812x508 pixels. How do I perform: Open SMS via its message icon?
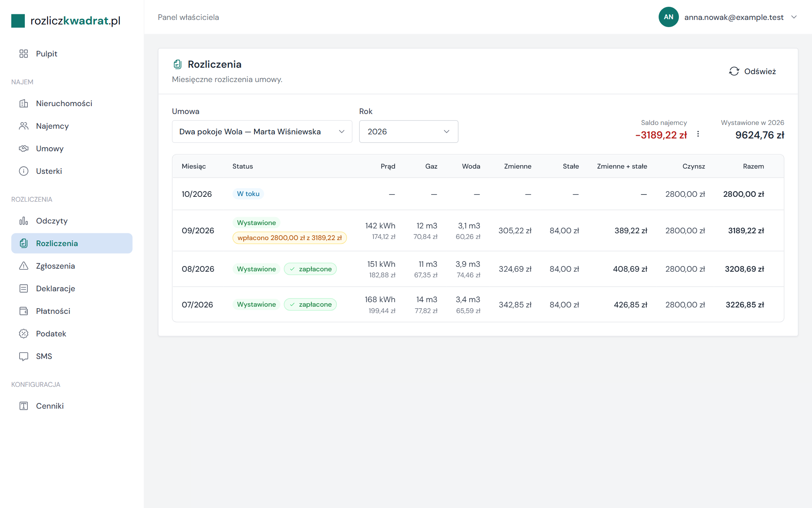(x=24, y=356)
